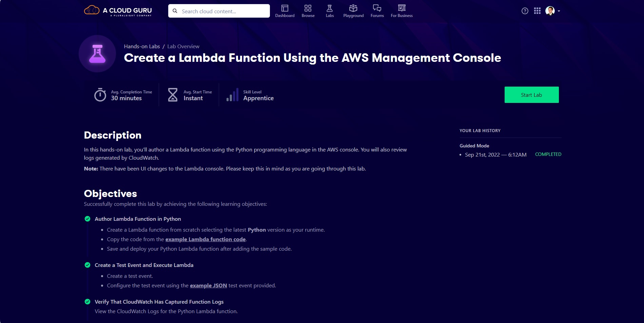Click the Sep 21st, 2022 history entry
The width and height of the screenshot is (644, 323).
tap(495, 155)
